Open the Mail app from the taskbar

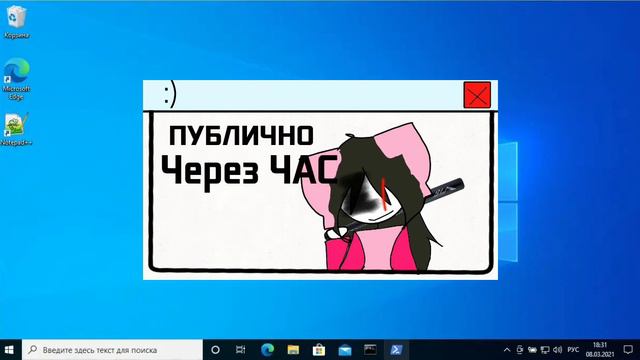[x=345, y=350]
